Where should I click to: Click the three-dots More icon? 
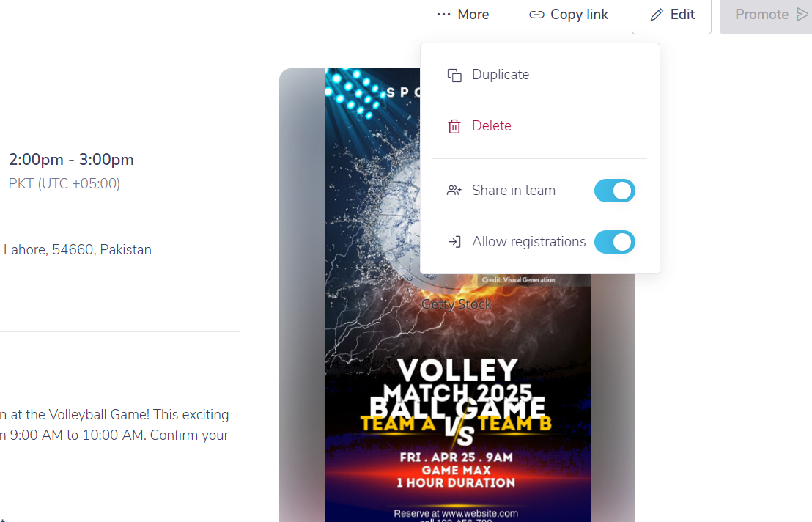(443, 15)
